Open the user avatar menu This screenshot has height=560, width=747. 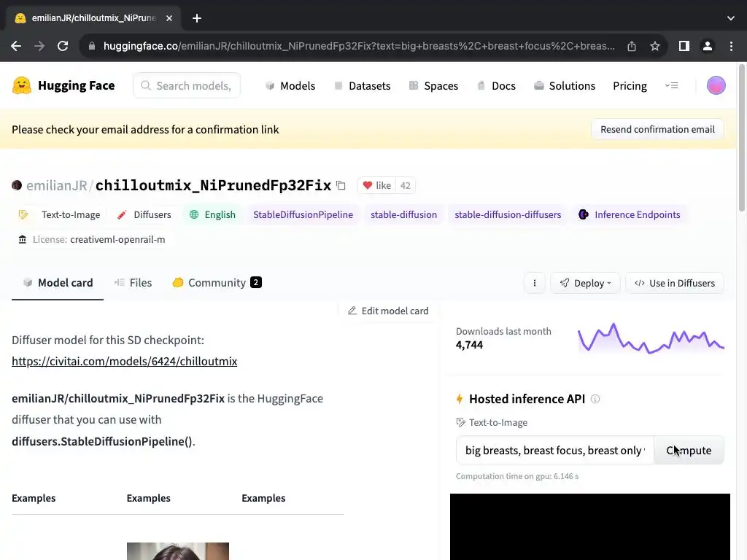tap(716, 86)
